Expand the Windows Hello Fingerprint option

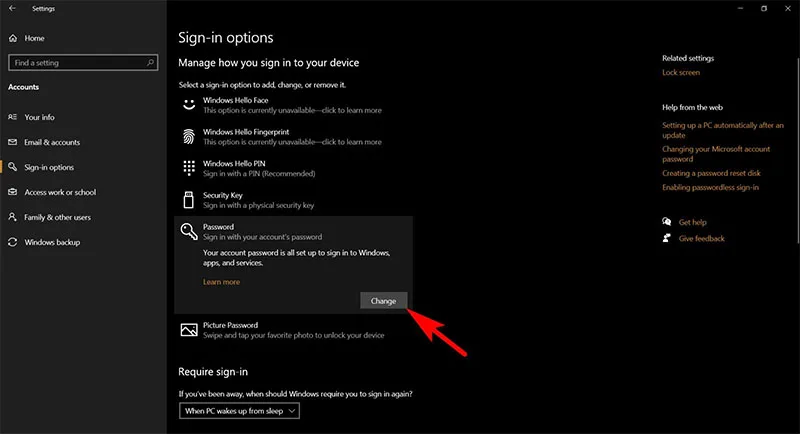click(293, 137)
